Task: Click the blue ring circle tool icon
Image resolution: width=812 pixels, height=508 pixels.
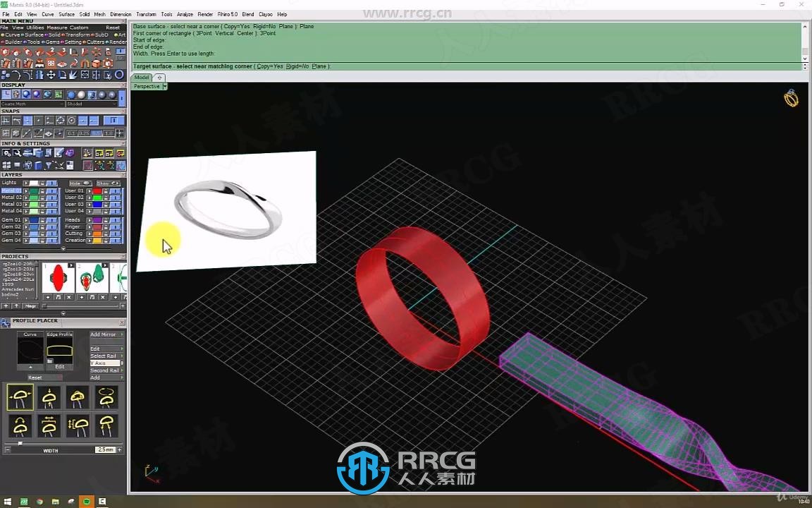Action: tap(119, 75)
